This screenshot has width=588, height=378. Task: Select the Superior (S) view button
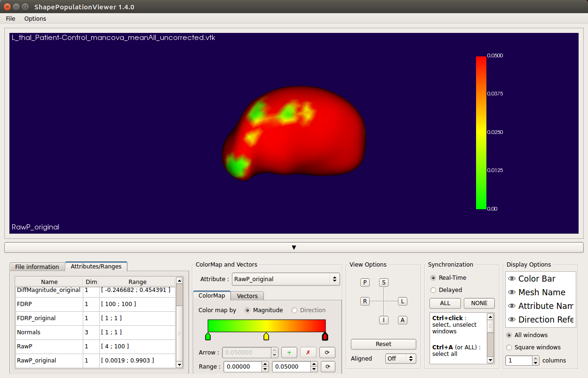pos(384,283)
